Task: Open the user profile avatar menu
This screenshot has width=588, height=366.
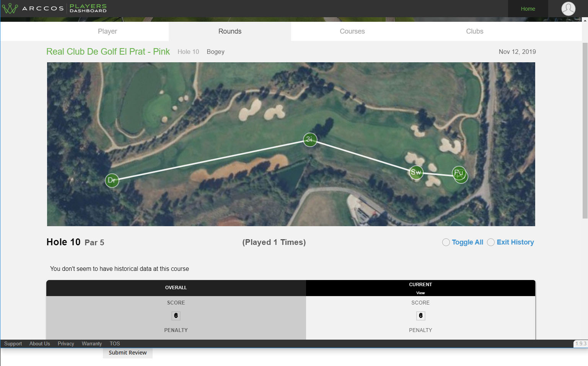Action: [568, 8]
